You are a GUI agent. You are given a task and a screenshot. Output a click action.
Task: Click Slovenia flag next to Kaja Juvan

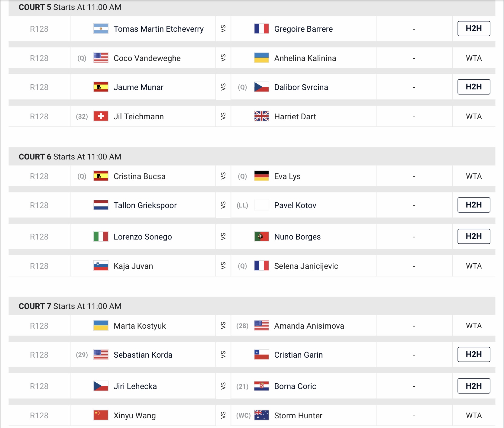coord(101,266)
